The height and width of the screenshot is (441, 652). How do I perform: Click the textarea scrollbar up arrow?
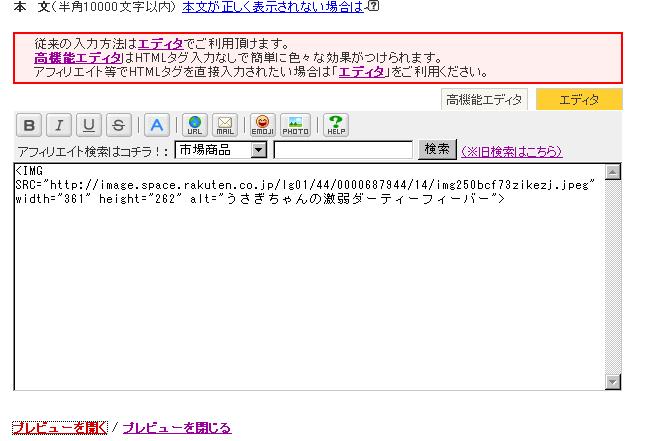pyautogui.click(x=613, y=172)
